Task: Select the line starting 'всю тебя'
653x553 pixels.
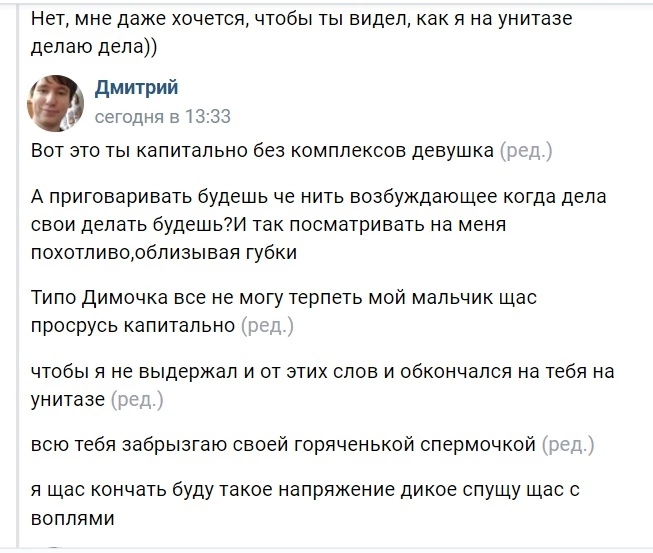Action: pos(283,444)
